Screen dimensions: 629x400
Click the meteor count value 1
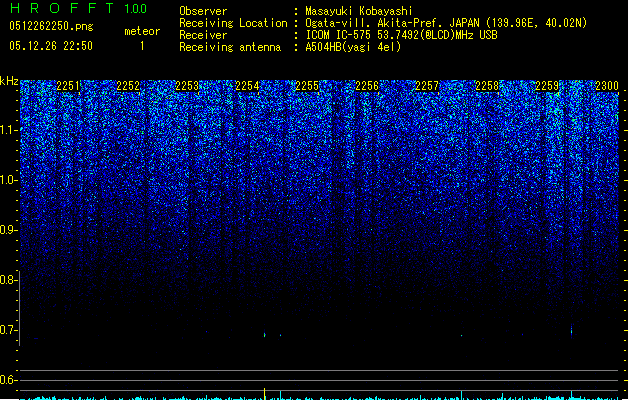(x=142, y=46)
